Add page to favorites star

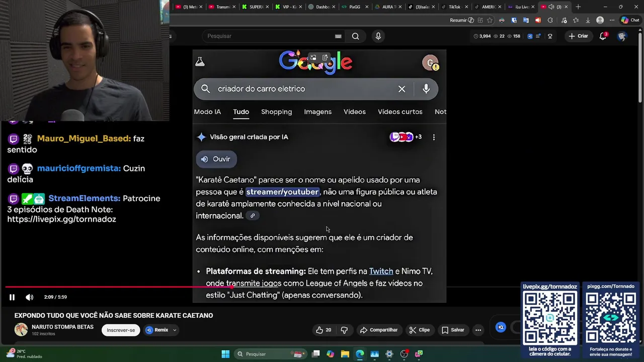[490, 20]
